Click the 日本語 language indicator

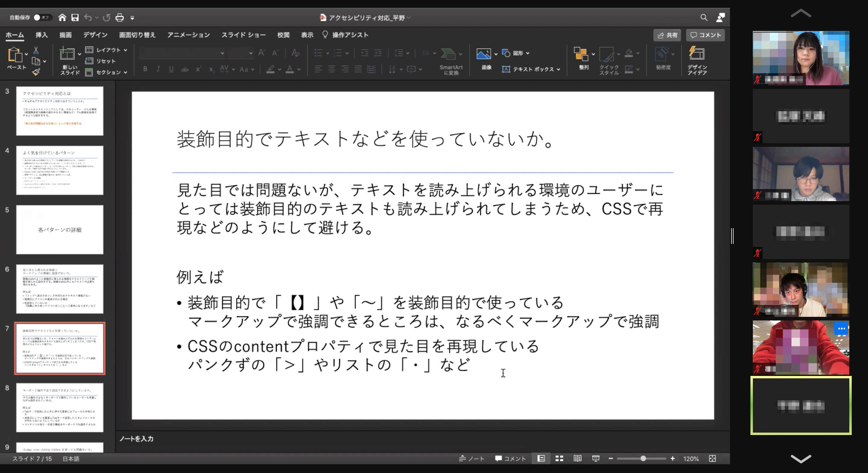point(71,459)
